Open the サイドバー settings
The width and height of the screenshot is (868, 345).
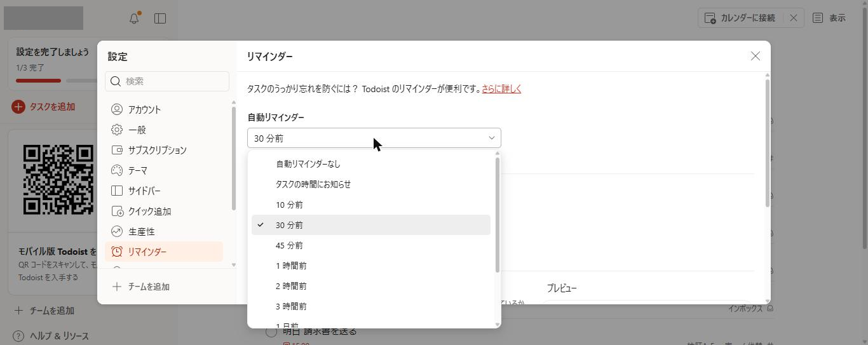click(164, 191)
